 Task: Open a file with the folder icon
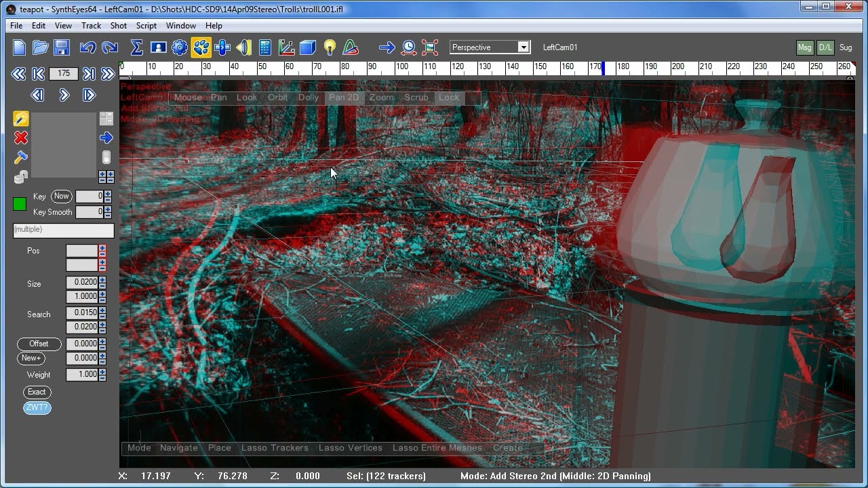click(x=41, y=47)
